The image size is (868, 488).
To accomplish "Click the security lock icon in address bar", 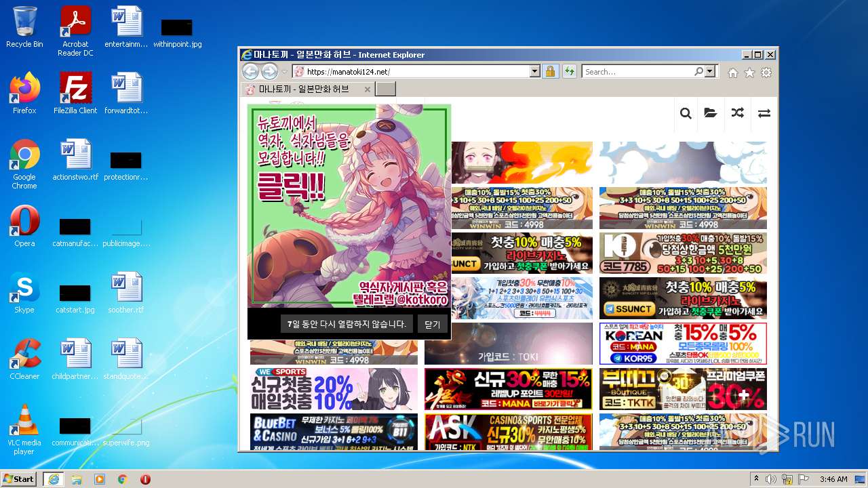I will [x=550, y=71].
